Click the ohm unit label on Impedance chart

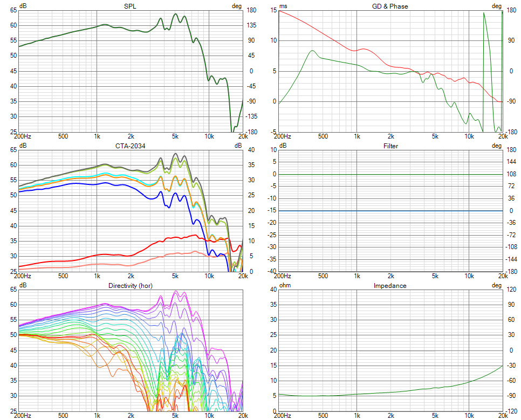(x=285, y=285)
